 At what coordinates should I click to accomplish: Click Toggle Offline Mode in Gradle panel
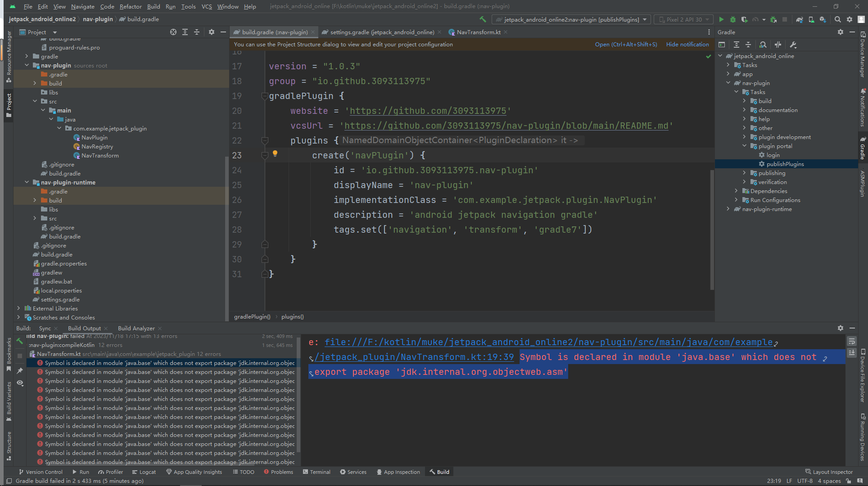(778, 45)
